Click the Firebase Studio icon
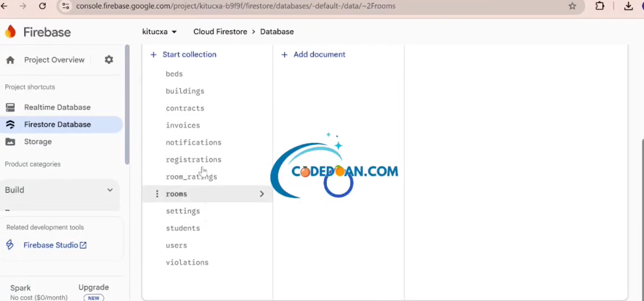This screenshot has width=644, height=301. pyautogui.click(x=10, y=245)
